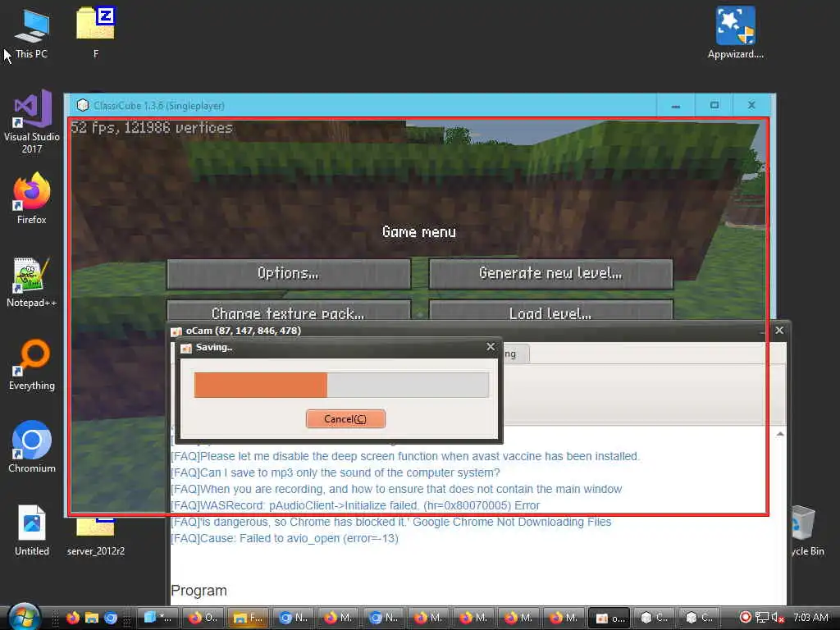Launch Visual Studio 2017 from desktop

pyautogui.click(x=32, y=122)
